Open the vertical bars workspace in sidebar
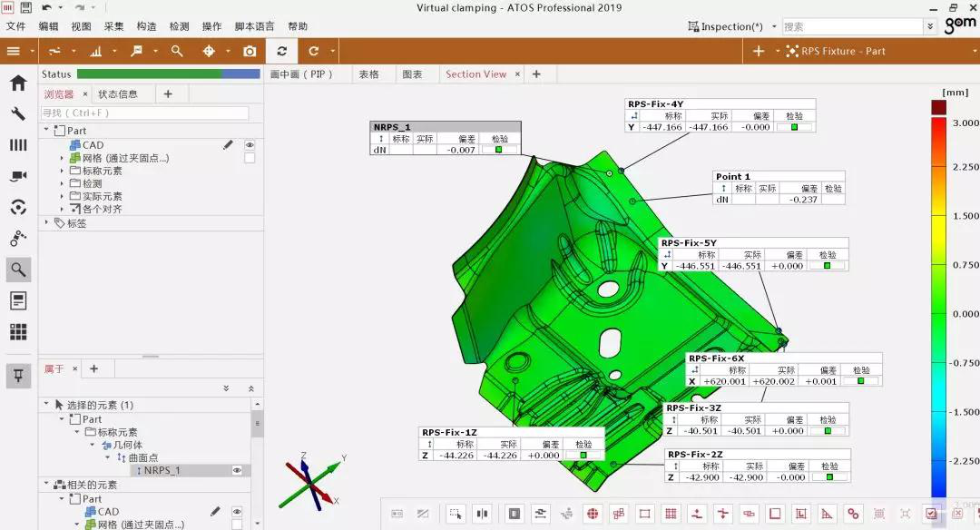The image size is (980, 530). point(18,145)
